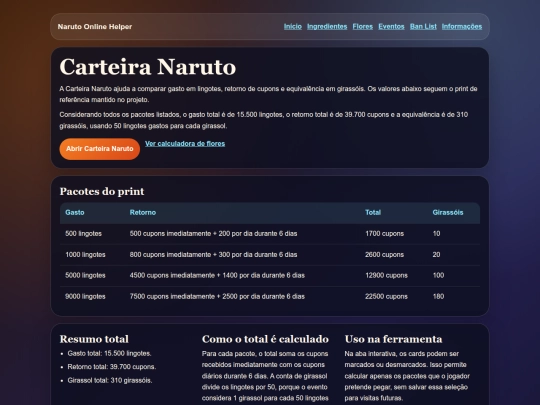
Task: Click the Gasto column header
Action: tap(75, 212)
